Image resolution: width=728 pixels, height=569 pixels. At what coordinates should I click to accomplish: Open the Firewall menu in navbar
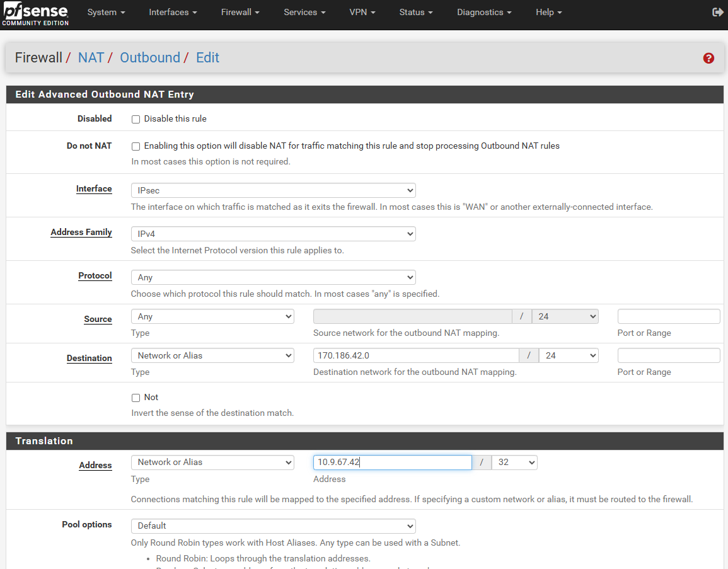(240, 13)
